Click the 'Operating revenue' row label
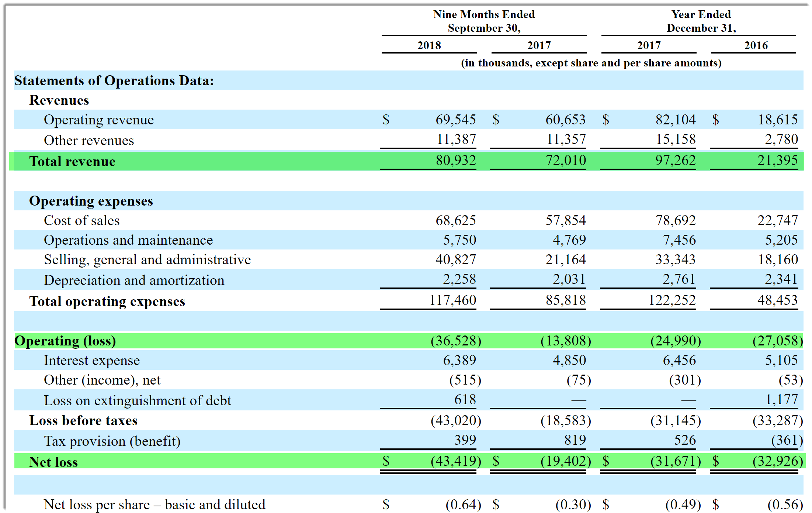 (x=99, y=120)
